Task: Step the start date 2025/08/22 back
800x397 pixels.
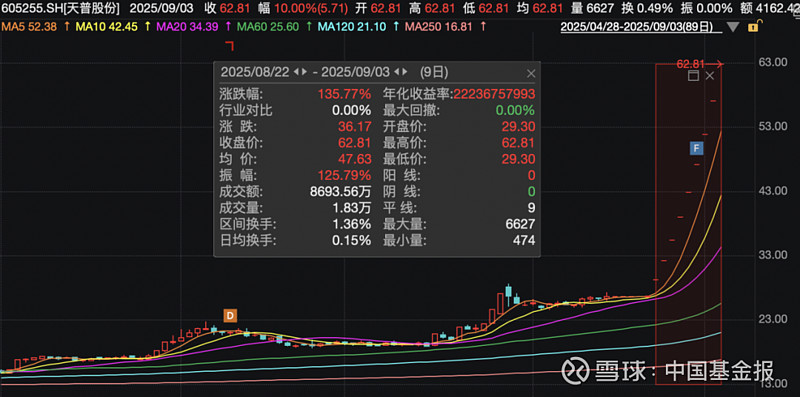Action: pyautogui.click(x=295, y=72)
